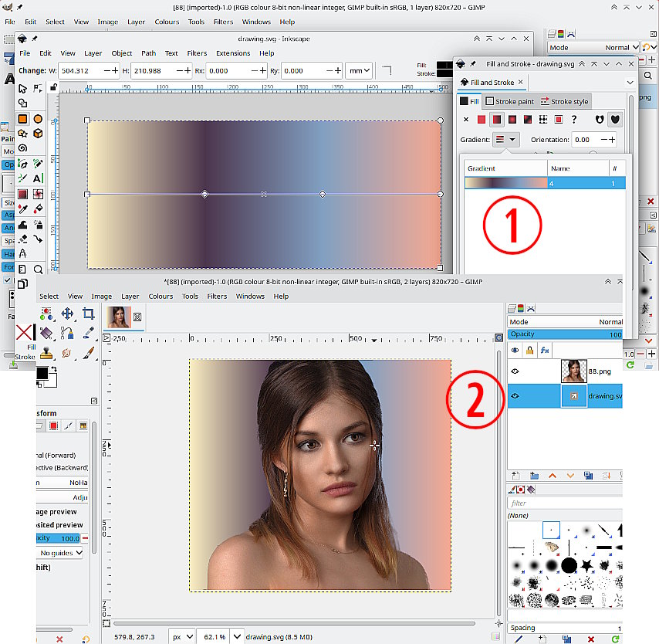
Task: Switch to the Stroke style tab
Action: point(564,101)
